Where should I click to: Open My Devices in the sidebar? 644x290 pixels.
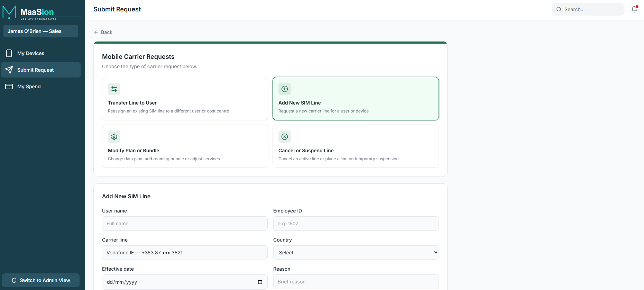pyautogui.click(x=41, y=53)
